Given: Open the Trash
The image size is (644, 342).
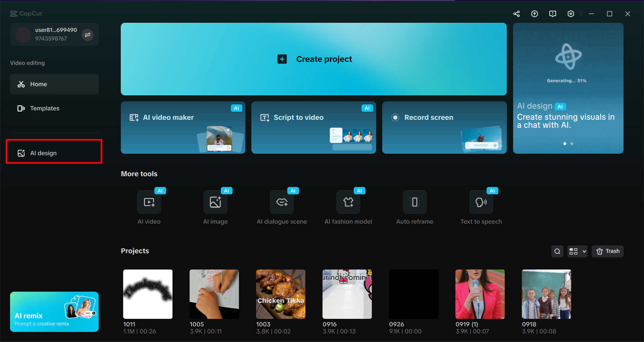Looking at the screenshot, I should [607, 251].
